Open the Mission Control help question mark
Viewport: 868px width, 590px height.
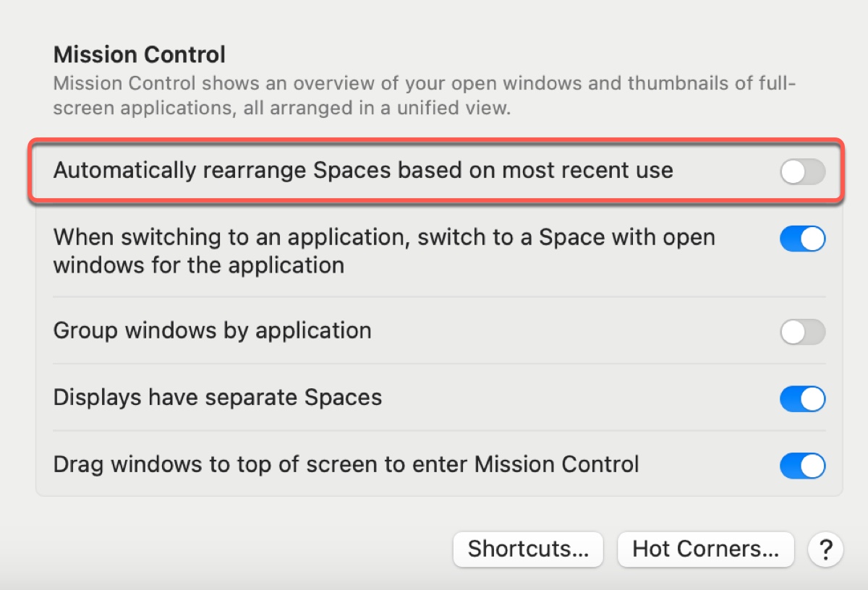(825, 550)
